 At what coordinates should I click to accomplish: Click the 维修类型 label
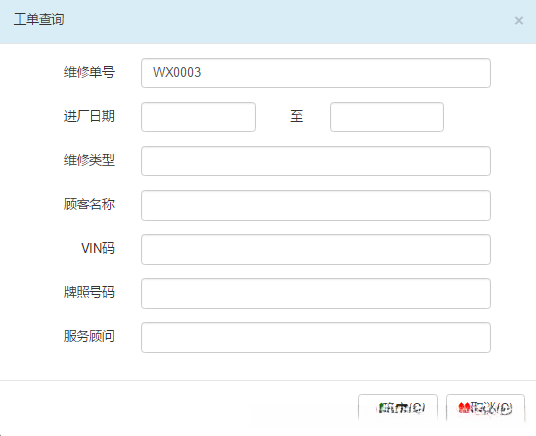(x=89, y=160)
